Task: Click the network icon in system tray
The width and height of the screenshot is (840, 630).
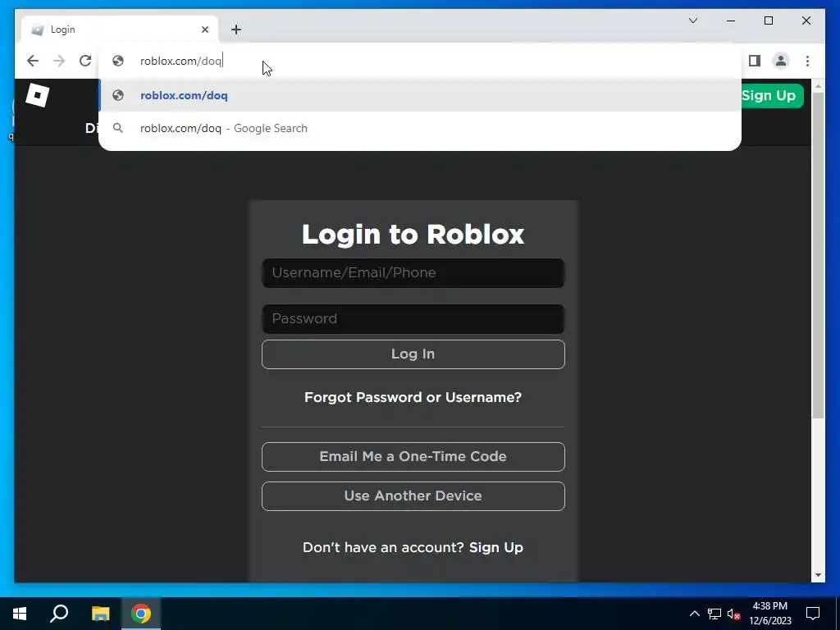Action: point(714,614)
